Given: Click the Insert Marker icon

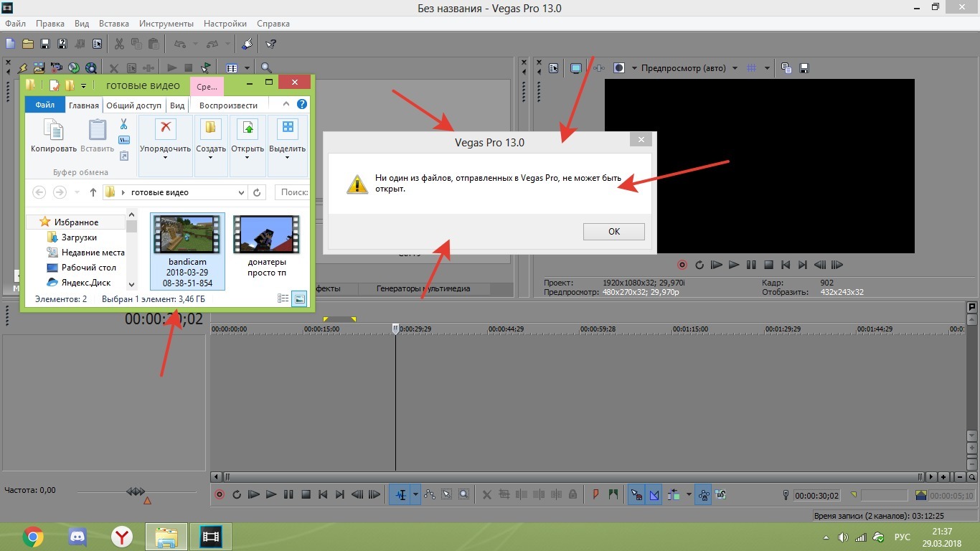Looking at the screenshot, I should pos(596,494).
